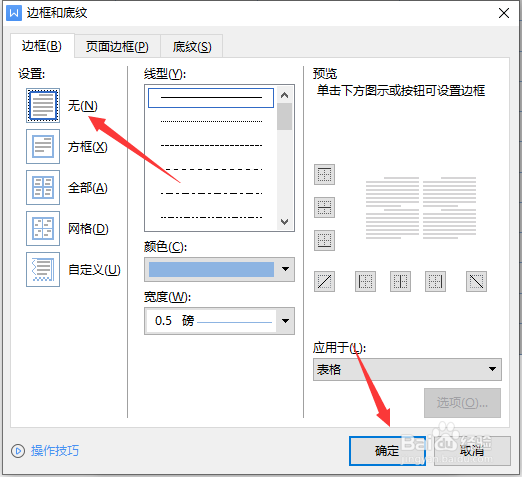Switch to the 边框(B) tab
This screenshot has width=522, height=477.
click(42, 46)
